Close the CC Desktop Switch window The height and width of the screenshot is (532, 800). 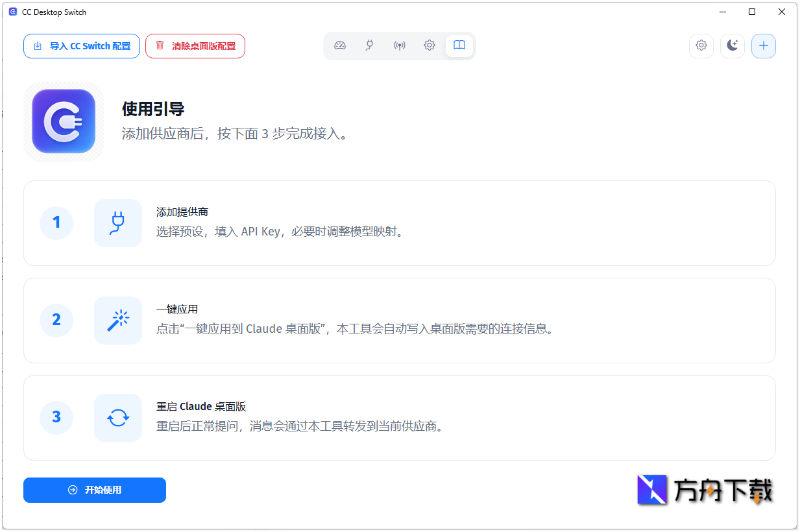pyautogui.click(x=782, y=12)
